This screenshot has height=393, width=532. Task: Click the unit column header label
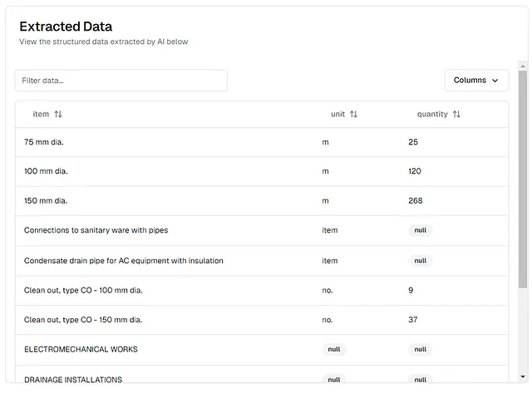(337, 115)
